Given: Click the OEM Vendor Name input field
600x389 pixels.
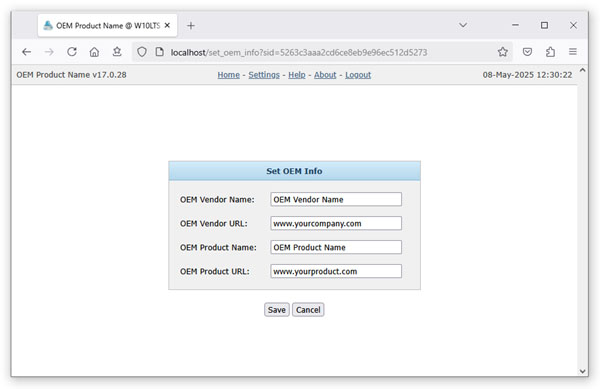Looking at the screenshot, I should click(x=336, y=199).
